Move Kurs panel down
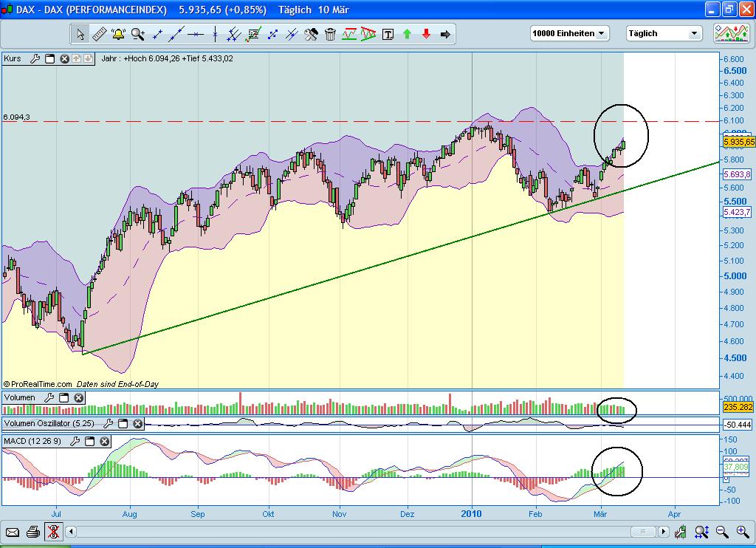This screenshot has width=756, height=548. click(x=89, y=59)
